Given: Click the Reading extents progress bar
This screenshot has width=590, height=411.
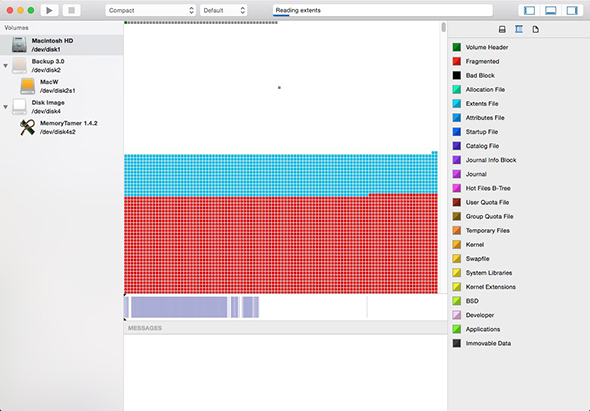Looking at the screenshot, I should [x=383, y=10].
